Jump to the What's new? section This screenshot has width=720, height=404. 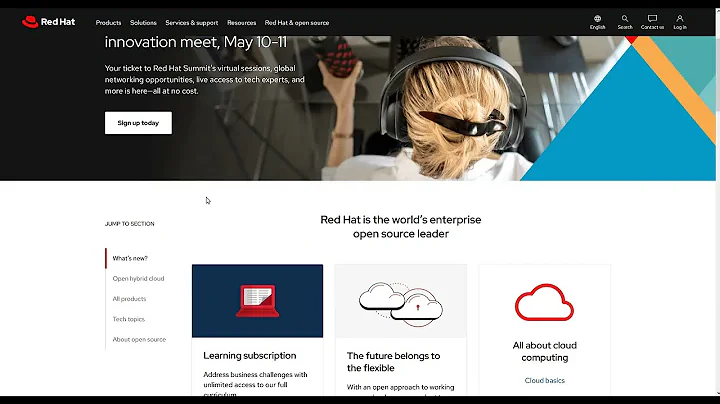pyautogui.click(x=130, y=258)
